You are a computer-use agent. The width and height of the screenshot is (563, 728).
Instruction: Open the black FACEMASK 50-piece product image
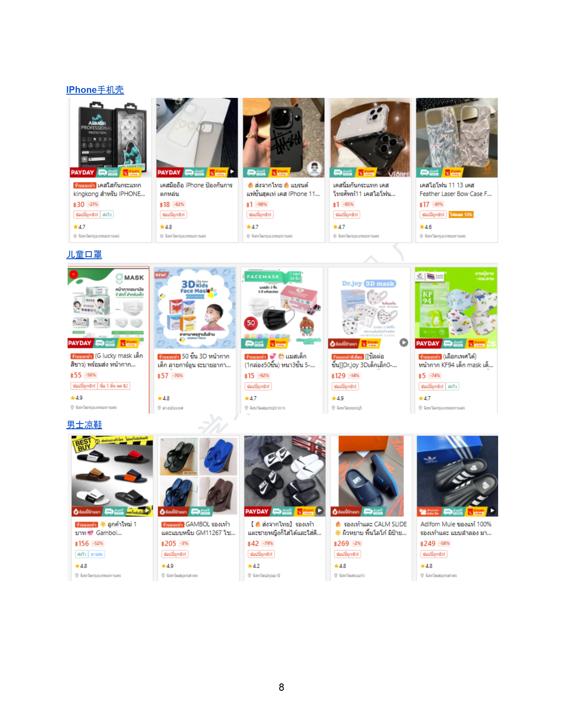click(282, 308)
